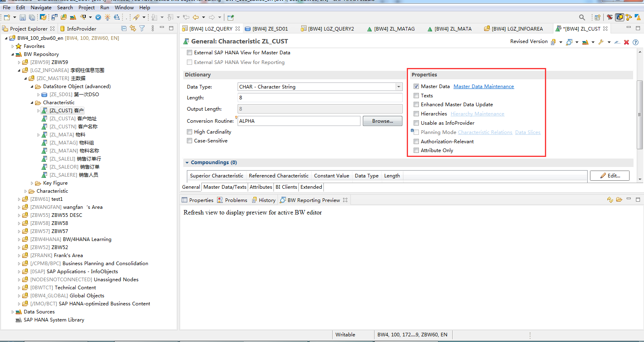Viewport: 644px width, 342px height.
Task: Collapse the DataStore Object (advanced) folder
Action: [32, 87]
